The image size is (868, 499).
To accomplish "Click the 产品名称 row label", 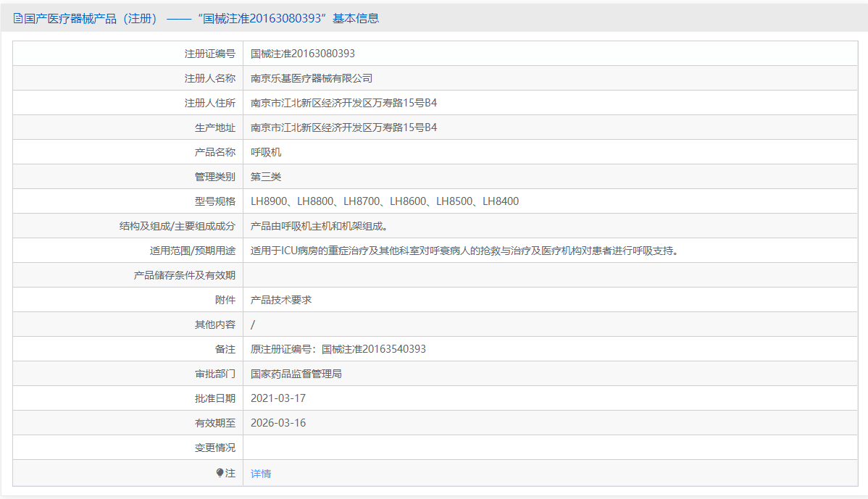I will (214, 152).
